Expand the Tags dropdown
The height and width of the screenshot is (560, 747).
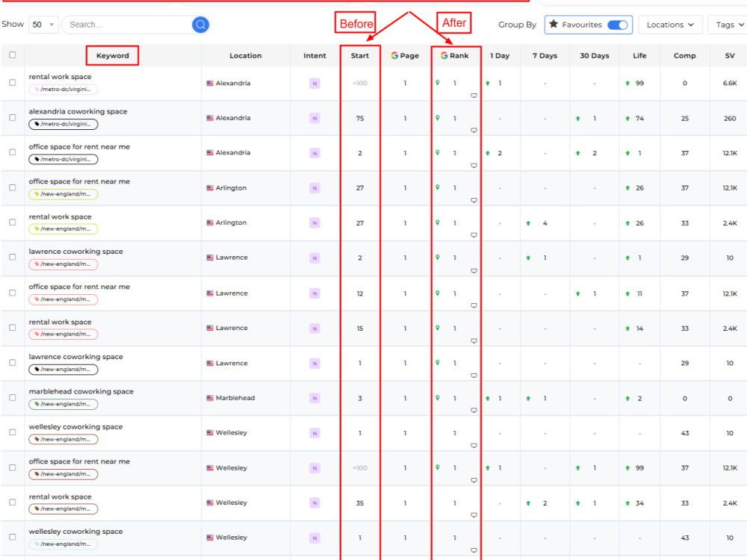click(x=729, y=25)
